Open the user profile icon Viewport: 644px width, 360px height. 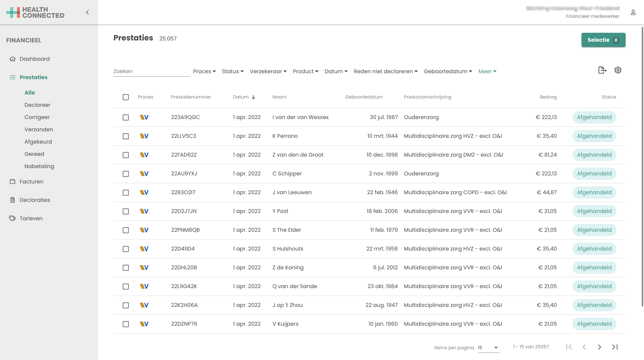tap(633, 12)
